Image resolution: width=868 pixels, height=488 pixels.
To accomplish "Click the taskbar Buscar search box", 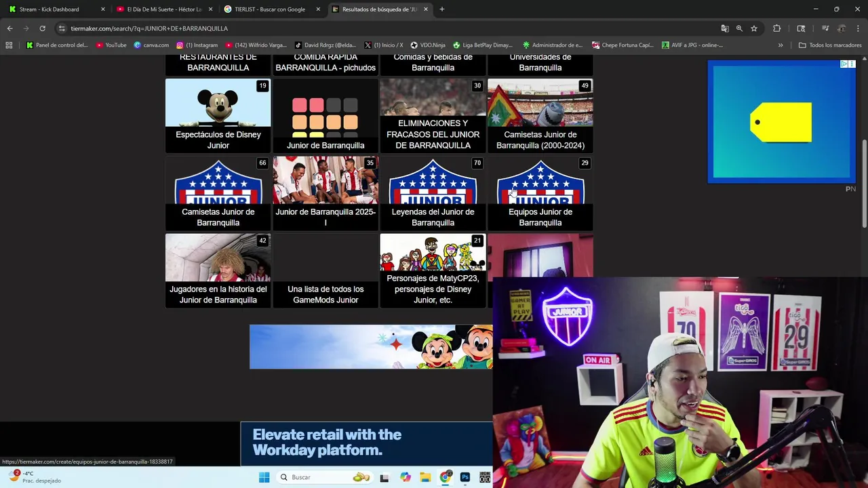I will click(323, 477).
